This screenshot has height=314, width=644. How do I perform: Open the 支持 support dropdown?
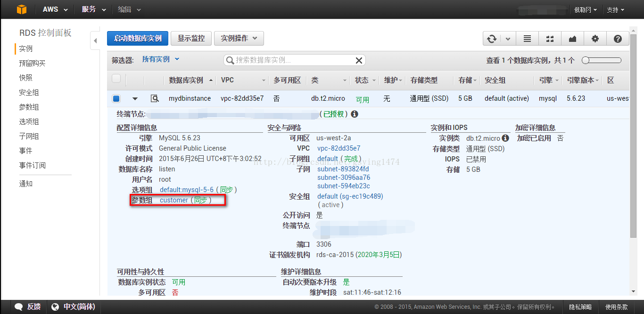click(616, 10)
